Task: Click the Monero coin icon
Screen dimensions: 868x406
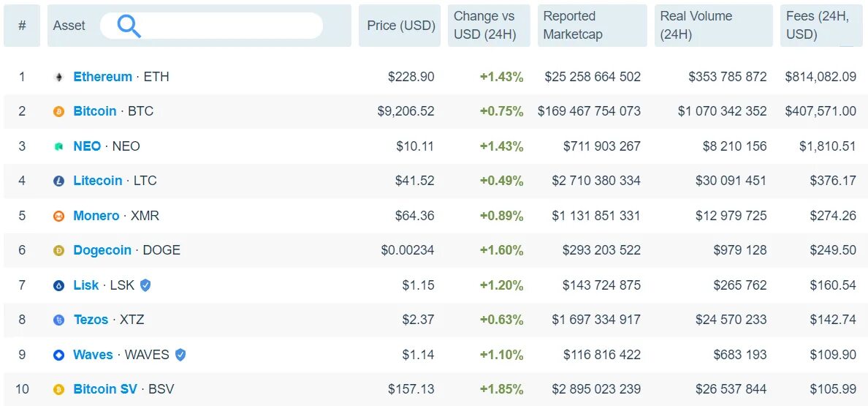Action: click(x=59, y=216)
